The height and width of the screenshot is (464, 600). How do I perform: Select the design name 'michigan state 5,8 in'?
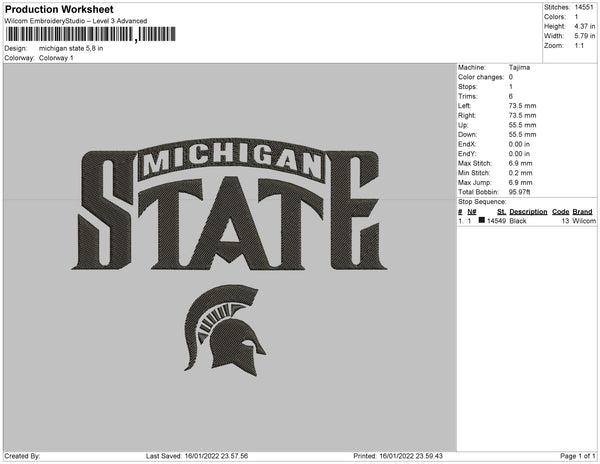[71, 49]
